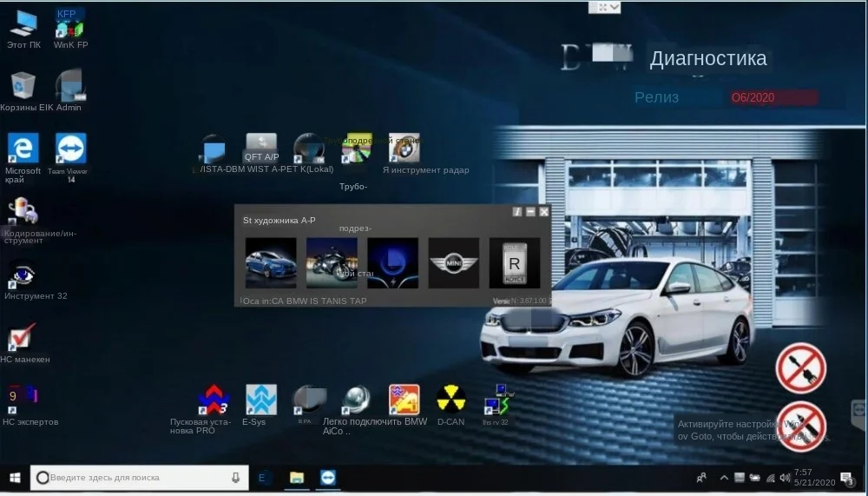Show hidden system tray icons
The image size is (868, 496).
click(724, 478)
